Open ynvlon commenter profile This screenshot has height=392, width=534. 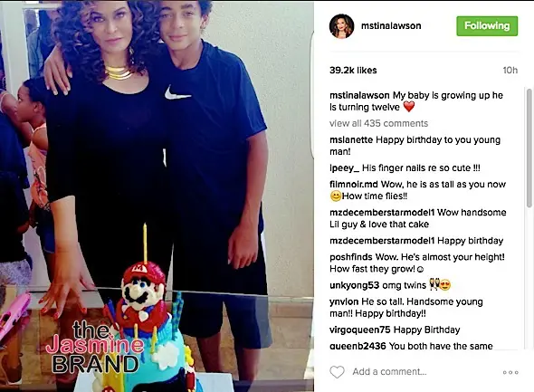(x=344, y=301)
